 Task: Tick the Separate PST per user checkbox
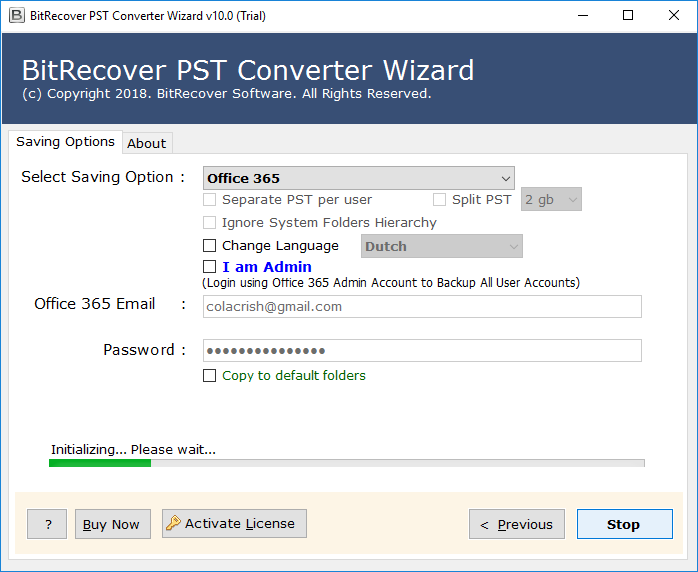click(210, 199)
